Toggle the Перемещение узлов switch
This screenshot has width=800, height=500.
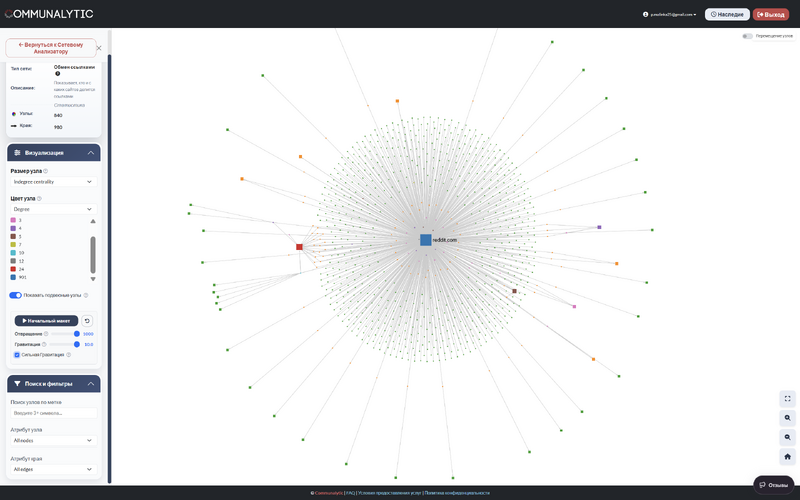tap(747, 36)
